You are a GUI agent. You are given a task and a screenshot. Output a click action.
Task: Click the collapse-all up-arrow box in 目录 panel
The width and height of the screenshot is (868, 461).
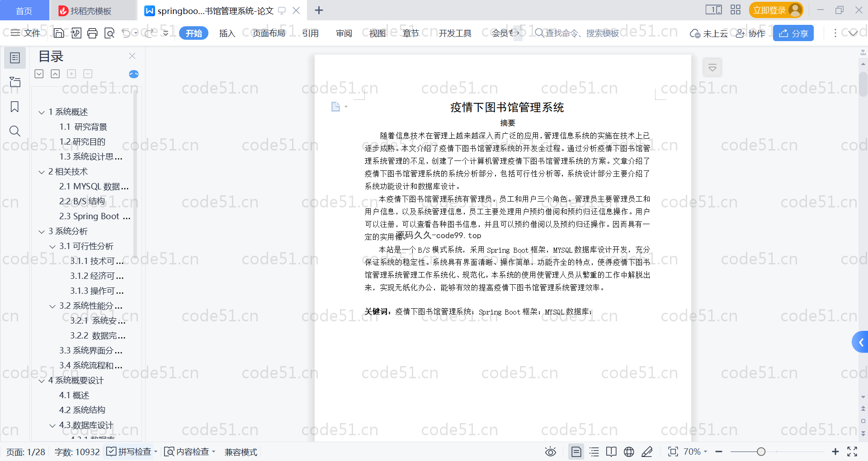[55, 74]
